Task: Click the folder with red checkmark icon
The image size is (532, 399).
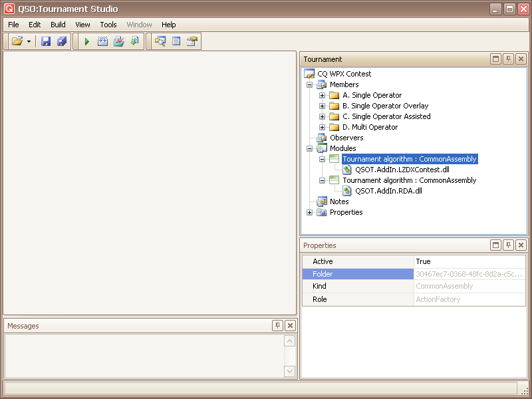Action: [x=118, y=41]
